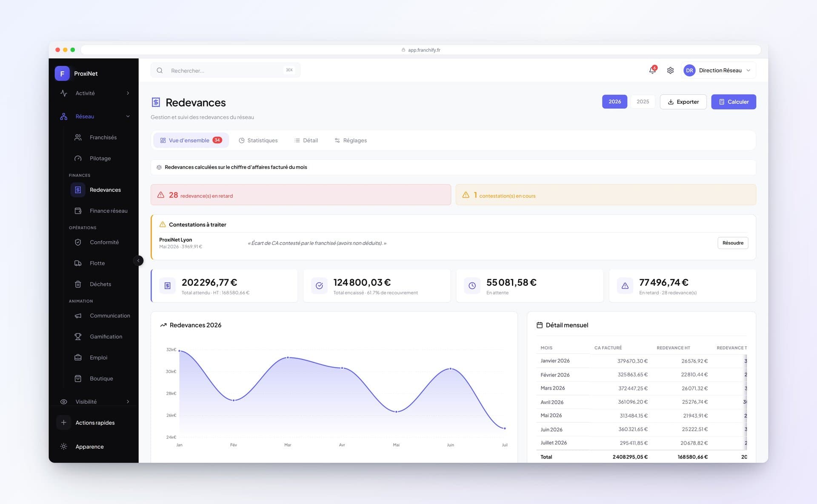
Task: Expand the Activité menu chevron
Action: (128, 93)
